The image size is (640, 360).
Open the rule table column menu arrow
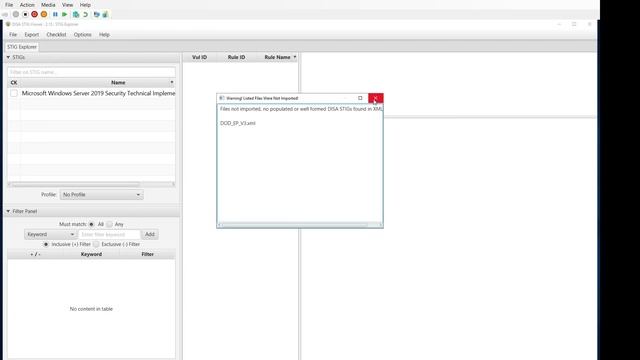point(295,57)
